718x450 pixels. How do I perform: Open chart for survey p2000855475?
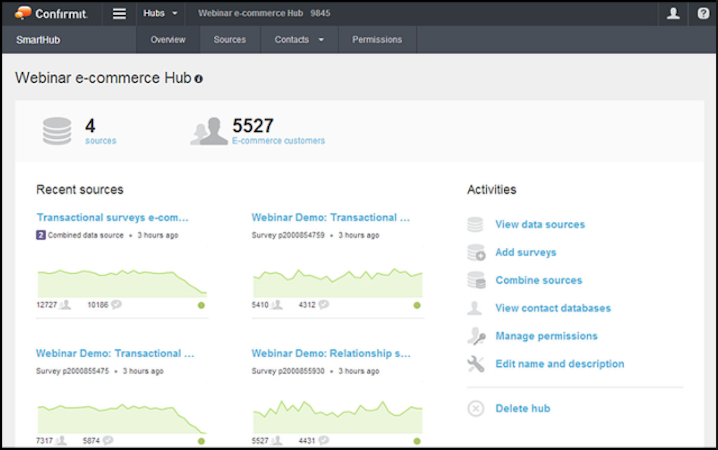tap(122, 418)
